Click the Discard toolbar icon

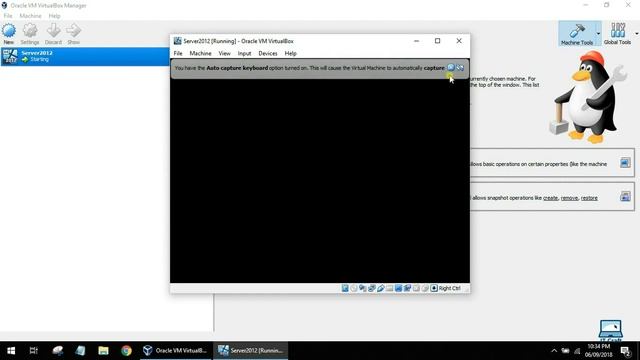click(53, 34)
